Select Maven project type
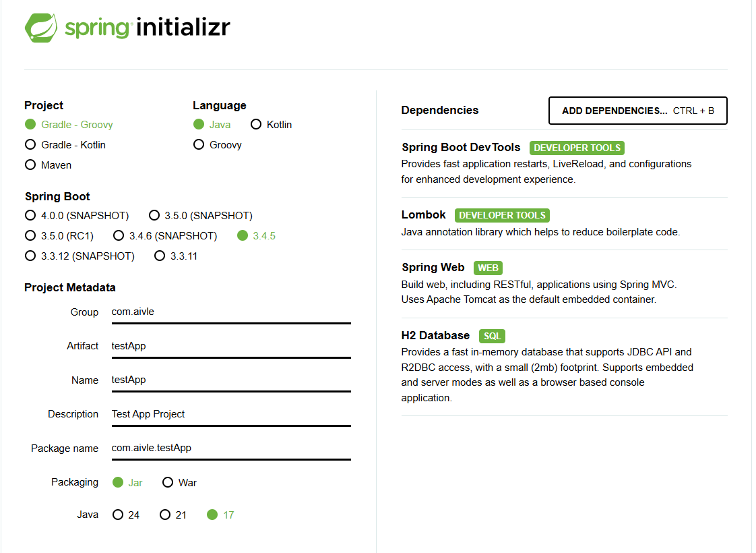The width and height of the screenshot is (756, 553). 49,165
